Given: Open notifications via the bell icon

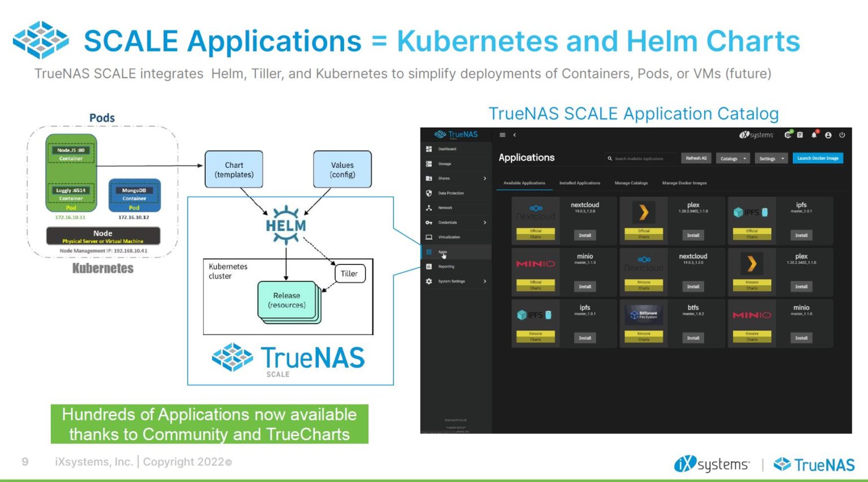Looking at the screenshot, I should coord(814,135).
